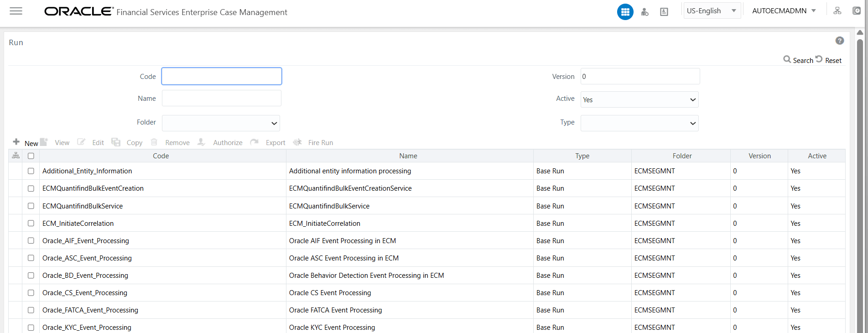Check the Additional_Entity_Information row checkbox
Screen dimensions: 868x333
coord(31,171)
